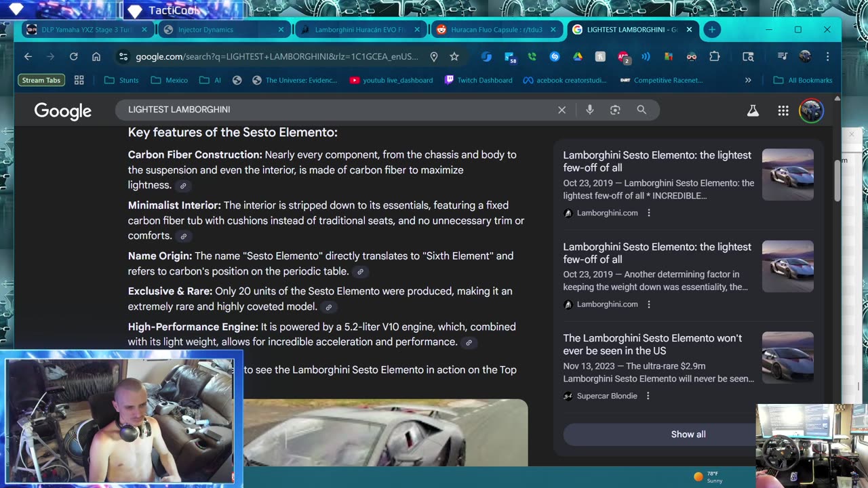Viewport: 868px width, 488px height.
Task: View site information icon in address bar
Action: point(123,57)
